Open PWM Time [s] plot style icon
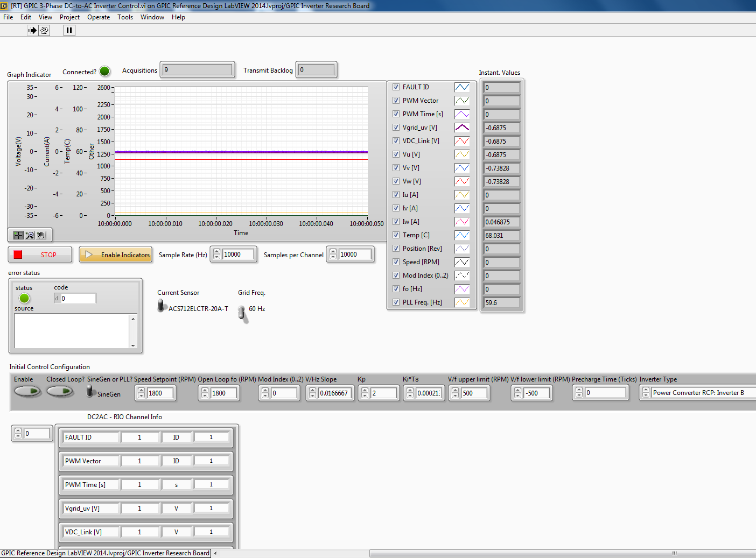This screenshot has width=756, height=558. tap(462, 114)
